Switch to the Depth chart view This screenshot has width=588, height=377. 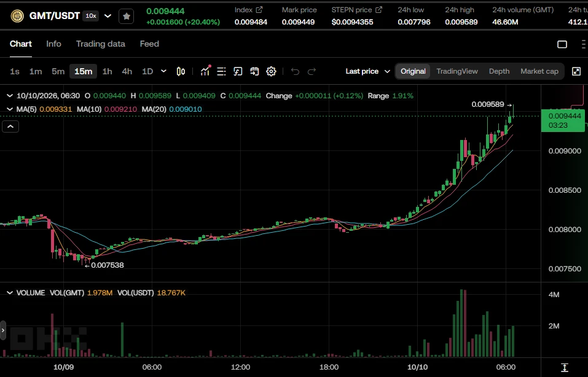coord(499,71)
